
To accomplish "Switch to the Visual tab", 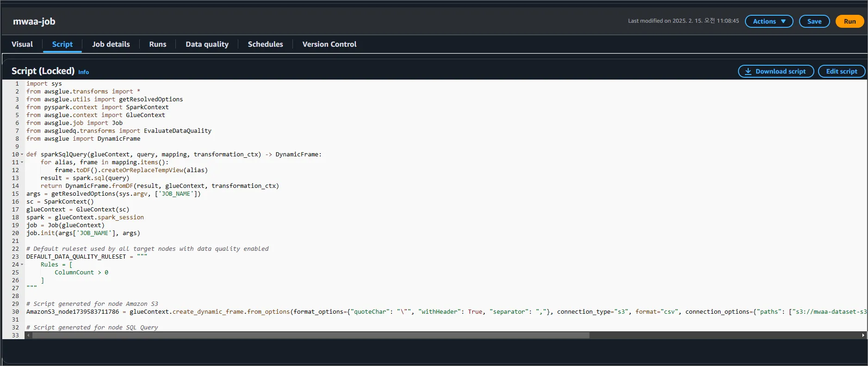I will click(22, 44).
